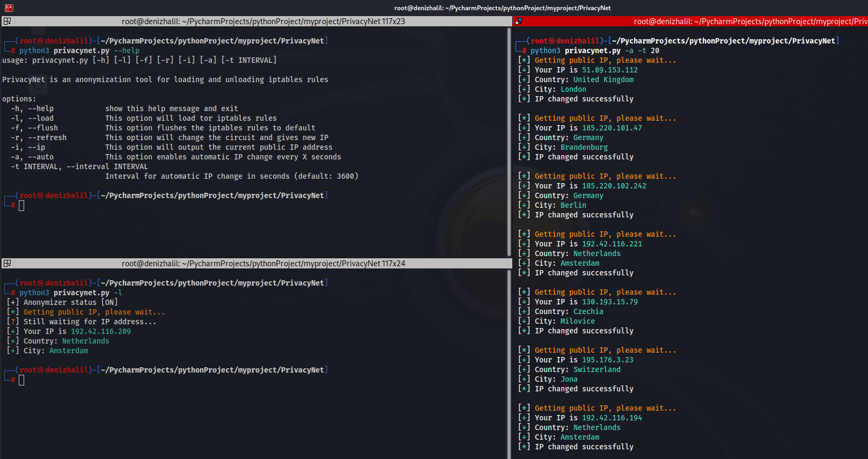Click the IP address 192.42.116.209

(101, 331)
